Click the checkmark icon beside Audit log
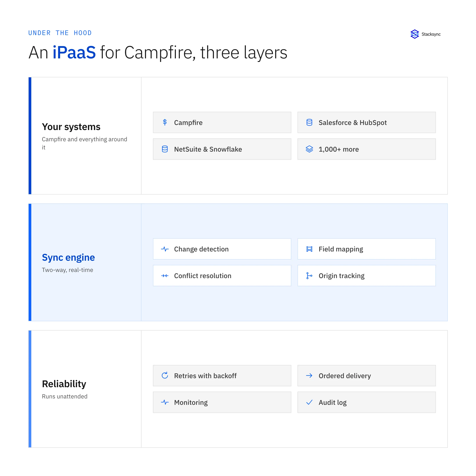Screen dimensions: 476x476 tap(309, 402)
